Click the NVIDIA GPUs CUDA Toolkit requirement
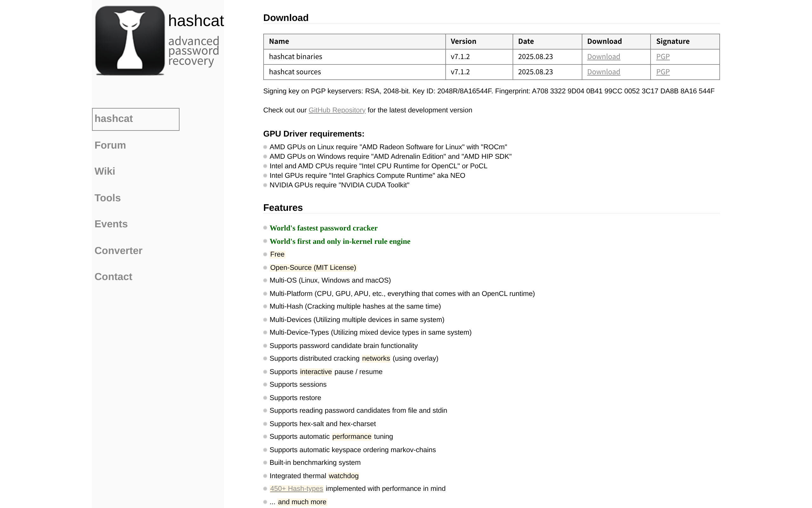This screenshot has width=812, height=508. tap(339, 185)
